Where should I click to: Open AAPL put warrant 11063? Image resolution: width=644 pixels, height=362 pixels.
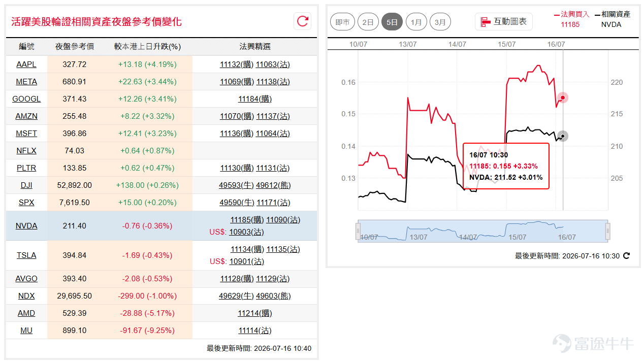(273, 64)
